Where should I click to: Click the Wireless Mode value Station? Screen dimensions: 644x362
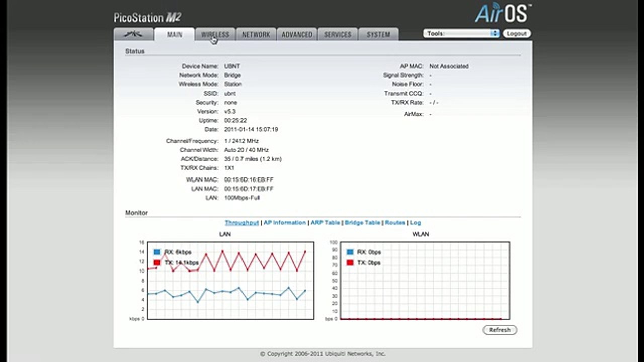[x=233, y=84]
